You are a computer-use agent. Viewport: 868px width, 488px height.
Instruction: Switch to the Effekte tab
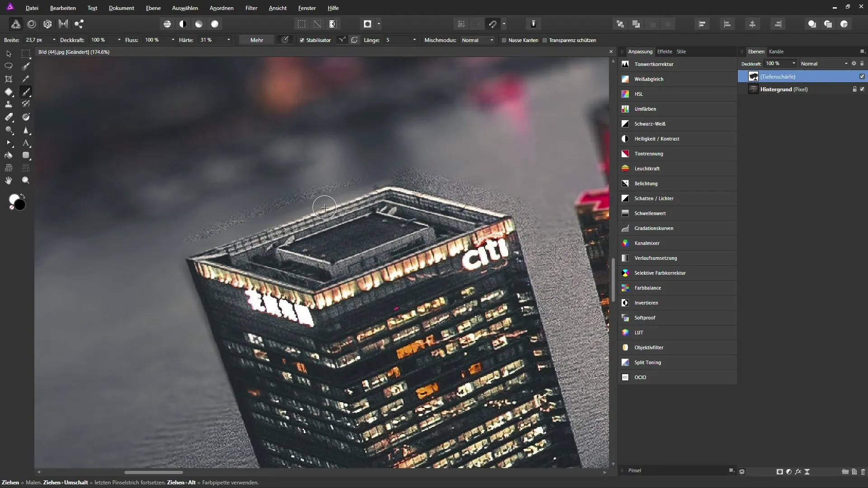(665, 52)
